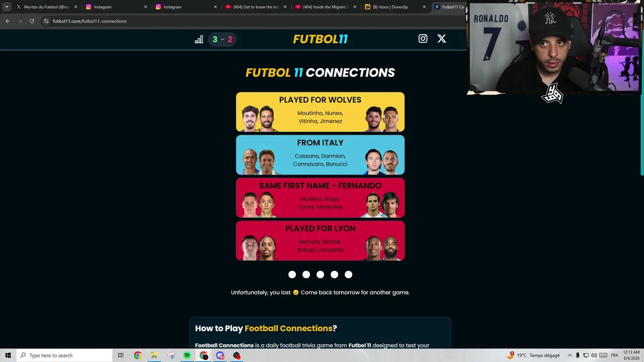Click the right player photos in Wolves card
The height and width of the screenshot is (362, 644).
click(x=382, y=119)
